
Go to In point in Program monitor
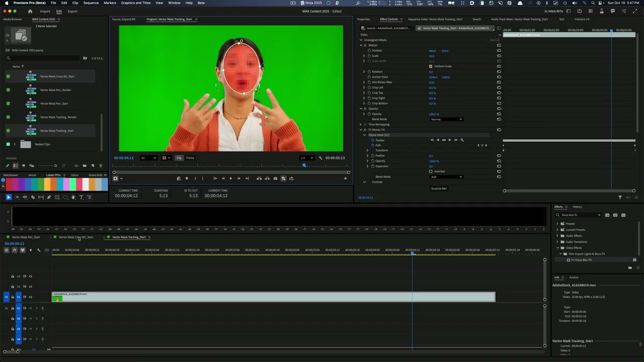tap(215, 178)
